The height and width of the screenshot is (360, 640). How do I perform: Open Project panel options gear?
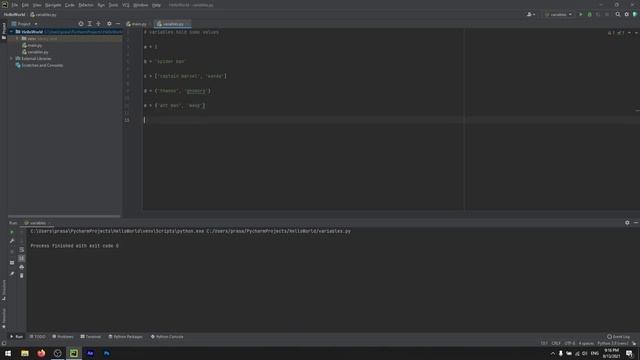pyautogui.click(x=109, y=24)
